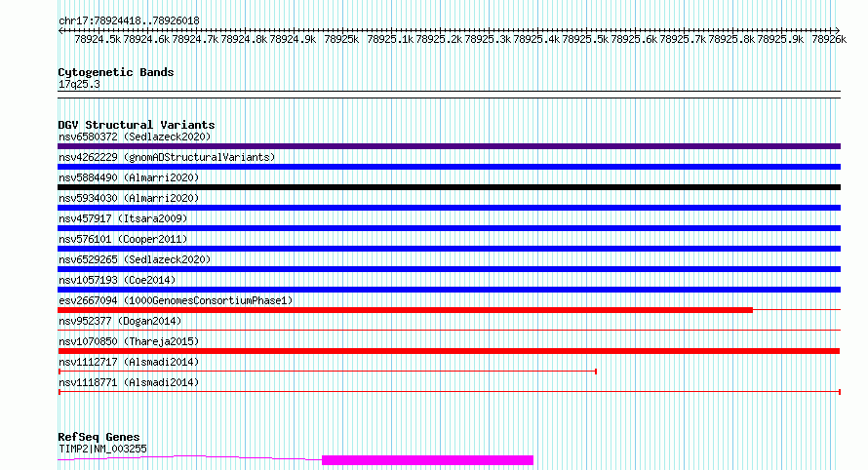Click the 78924.5k ruler tick label
The height and width of the screenshot is (470, 868).
[98, 40]
